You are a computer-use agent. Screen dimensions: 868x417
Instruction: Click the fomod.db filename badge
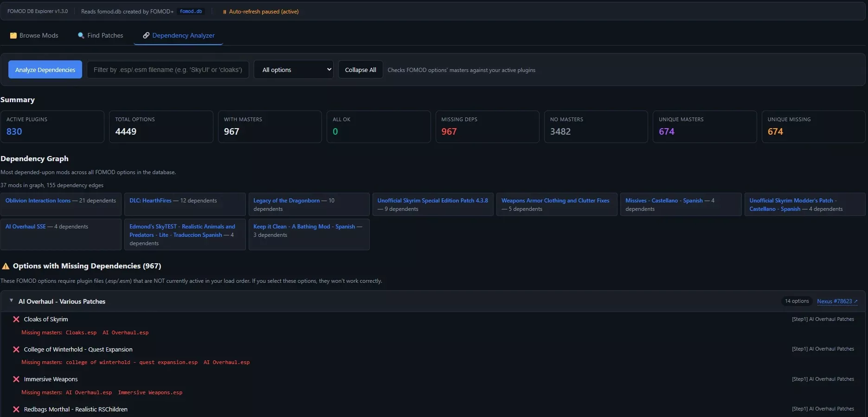pos(191,12)
